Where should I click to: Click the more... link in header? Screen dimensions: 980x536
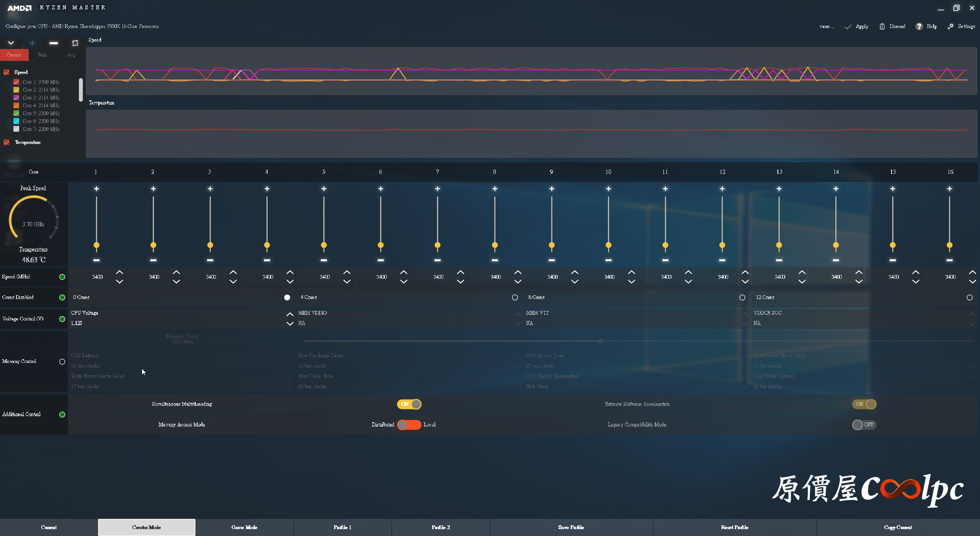pos(826,26)
